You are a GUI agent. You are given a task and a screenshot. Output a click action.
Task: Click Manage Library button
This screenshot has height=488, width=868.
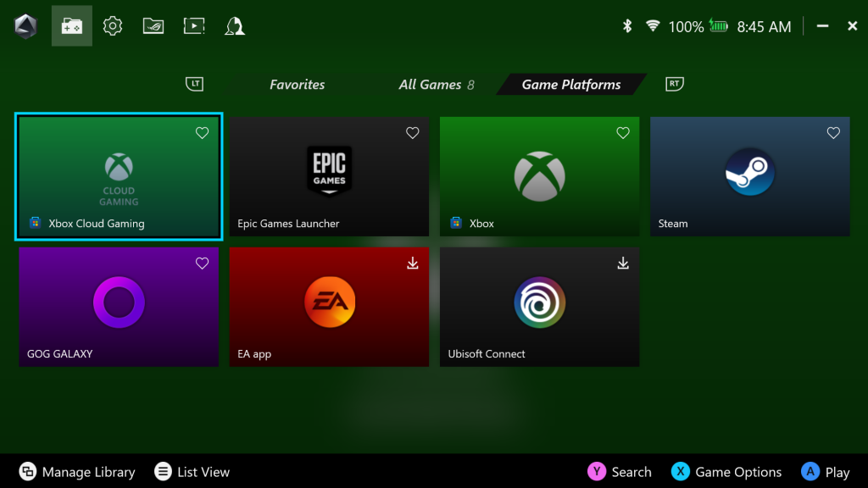coord(77,472)
